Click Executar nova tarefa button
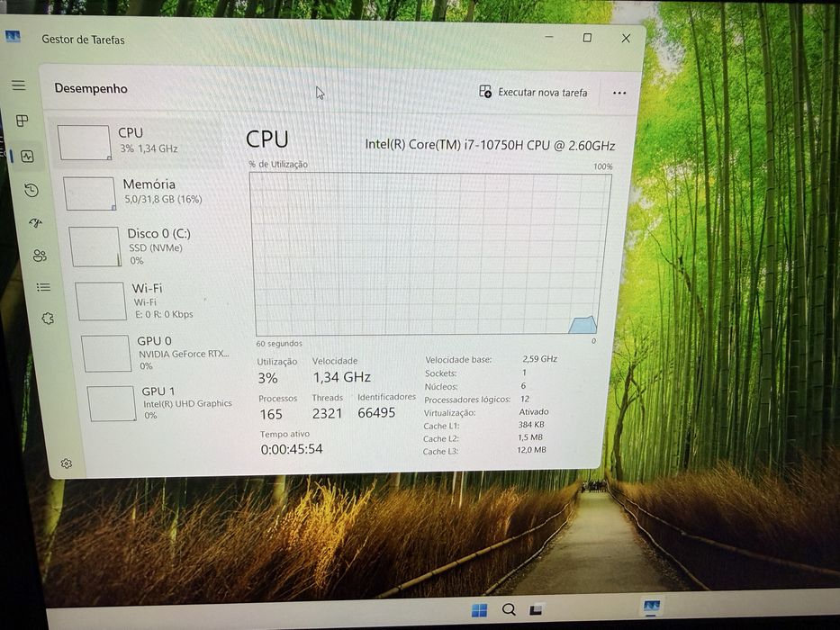Viewport: 840px width, 630px height. coord(533,92)
